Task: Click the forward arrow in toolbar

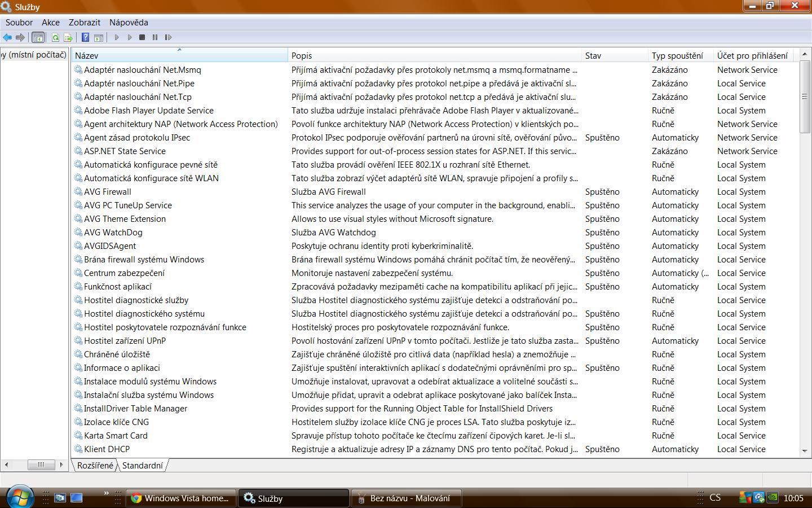Action: click(20, 37)
